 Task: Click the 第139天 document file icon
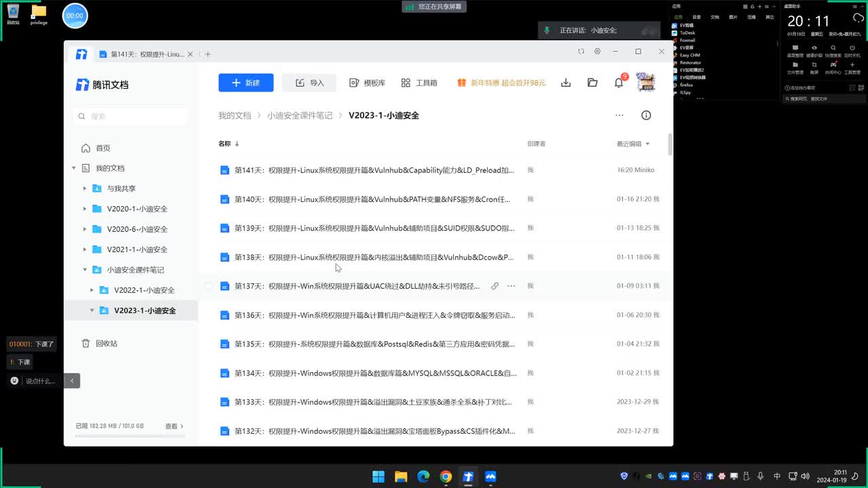coord(224,228)
